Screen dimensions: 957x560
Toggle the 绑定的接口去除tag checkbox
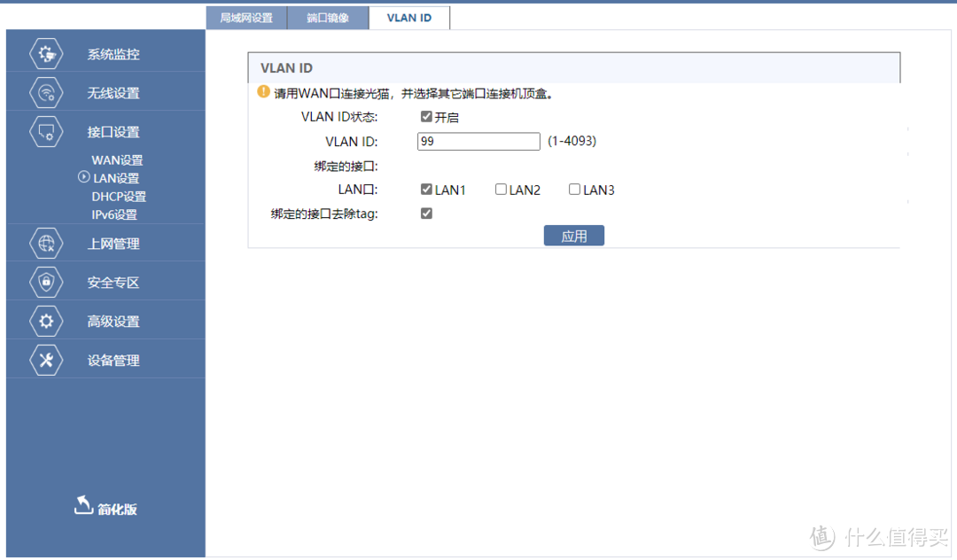[x=426, y=213]
